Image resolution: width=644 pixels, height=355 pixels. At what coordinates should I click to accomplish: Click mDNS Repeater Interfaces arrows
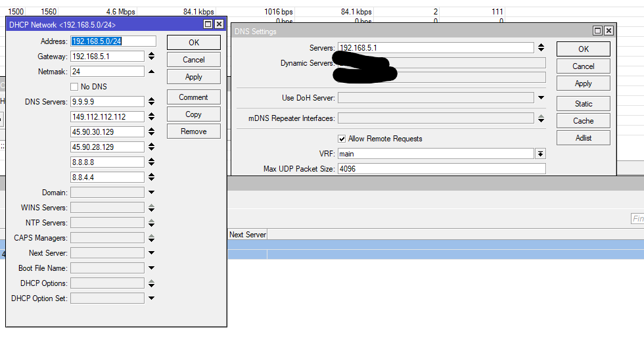[541, 118]
